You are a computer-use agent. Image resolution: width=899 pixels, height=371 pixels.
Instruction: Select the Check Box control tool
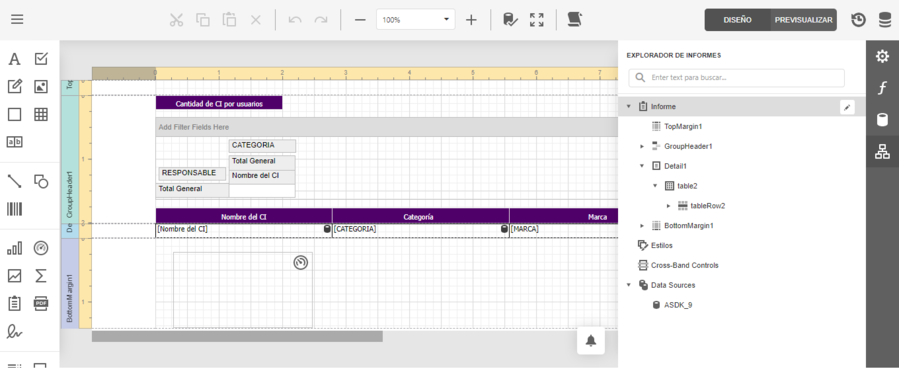pos(41,59)
